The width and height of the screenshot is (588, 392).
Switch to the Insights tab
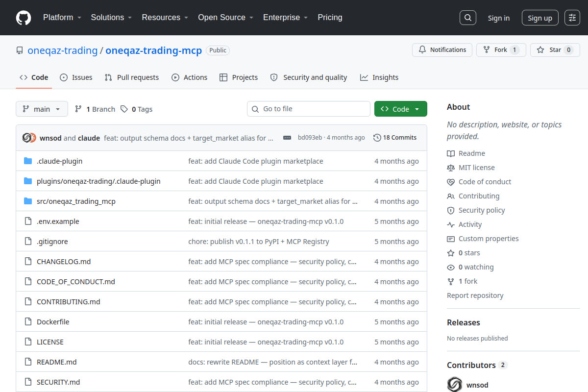379,77
